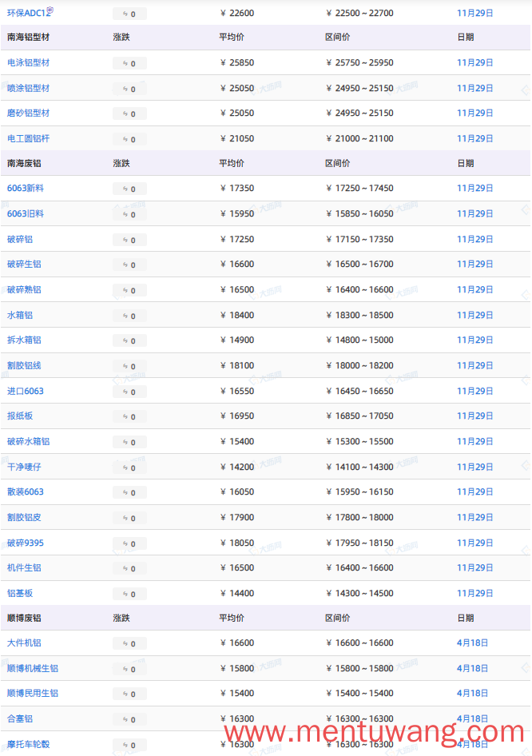Image resolution: width=532 pixels, height=756 pixels.
Task: Open the 报纸板 link
Action: point(20,416)
